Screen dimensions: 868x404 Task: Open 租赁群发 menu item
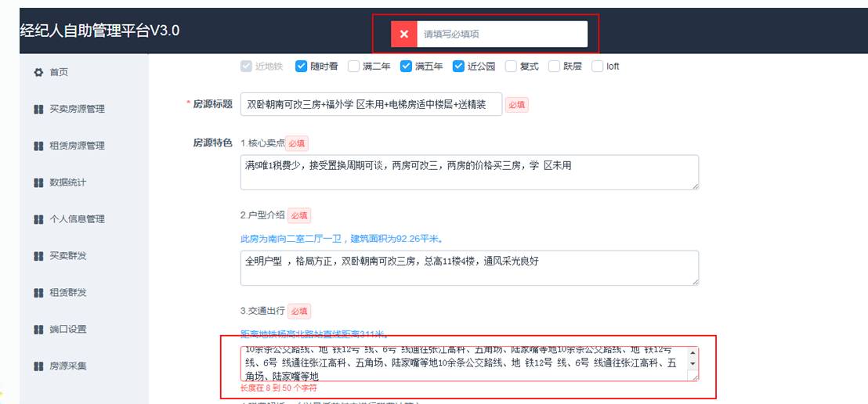tap(68, 292)
